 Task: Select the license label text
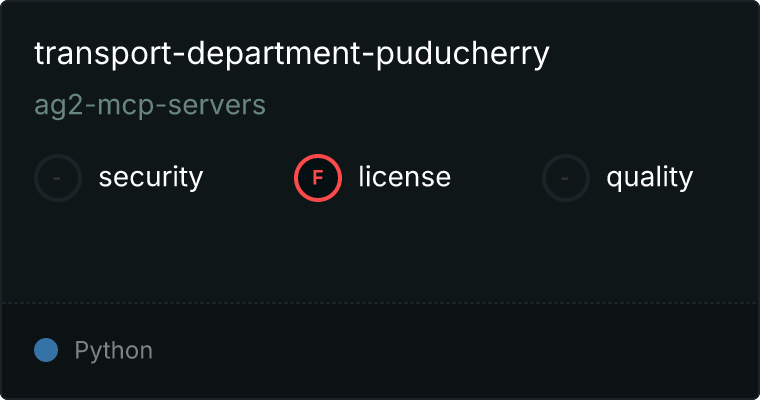coord(405,176)
